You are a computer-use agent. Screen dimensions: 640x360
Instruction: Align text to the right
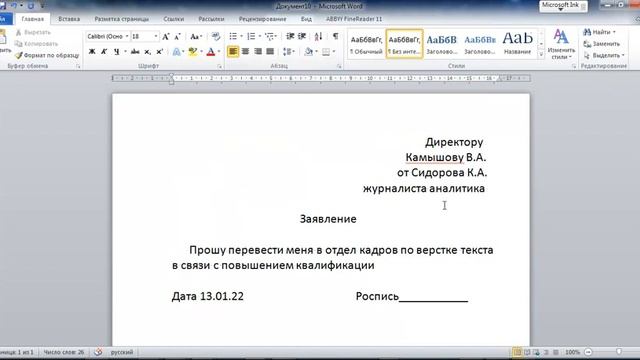258,52
